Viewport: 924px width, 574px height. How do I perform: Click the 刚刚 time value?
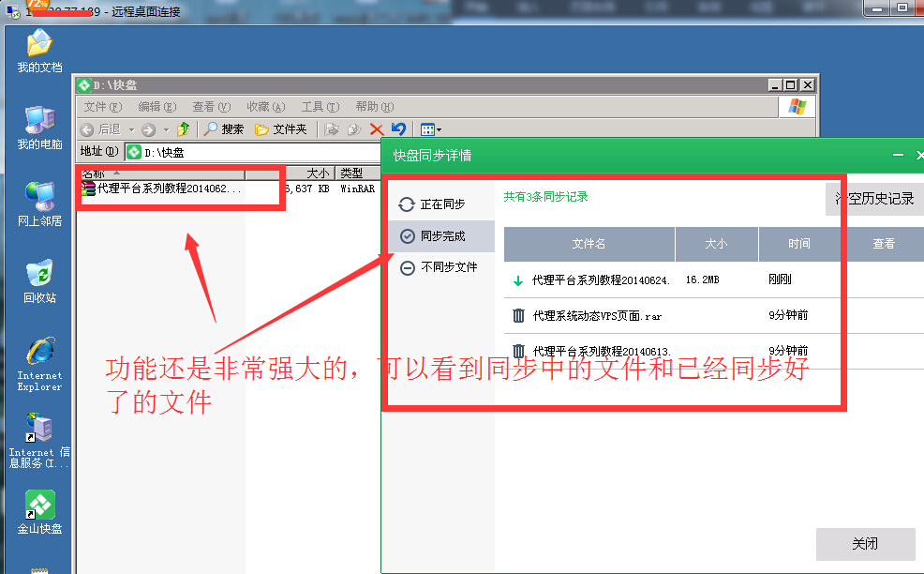(780, 279)
